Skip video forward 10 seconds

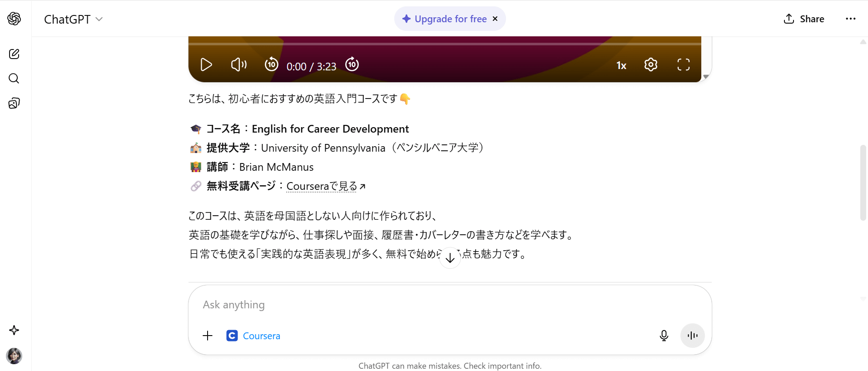pos(352,64)
